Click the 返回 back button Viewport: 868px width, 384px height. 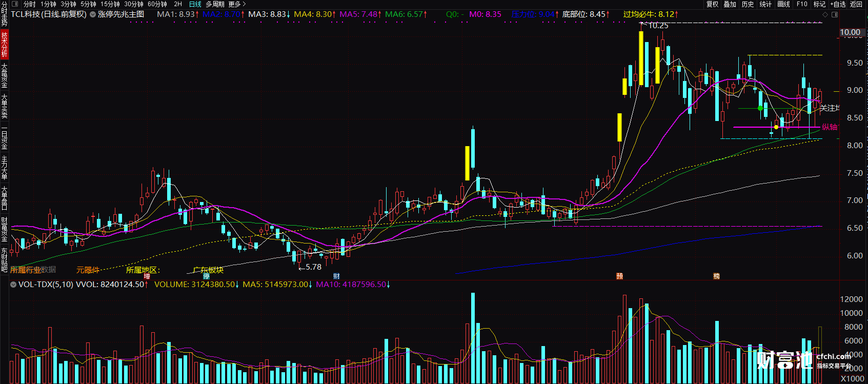click(x=856, y=4)
